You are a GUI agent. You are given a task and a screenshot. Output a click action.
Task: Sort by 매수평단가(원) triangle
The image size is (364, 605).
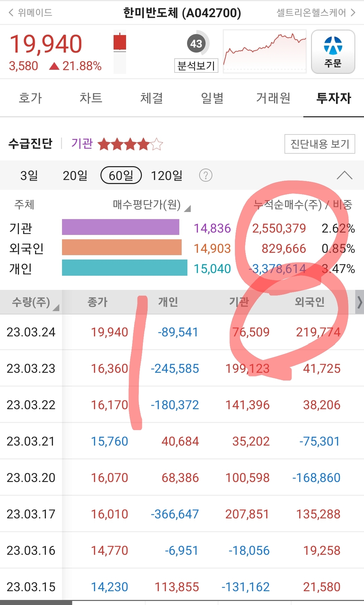click(188, 208)
